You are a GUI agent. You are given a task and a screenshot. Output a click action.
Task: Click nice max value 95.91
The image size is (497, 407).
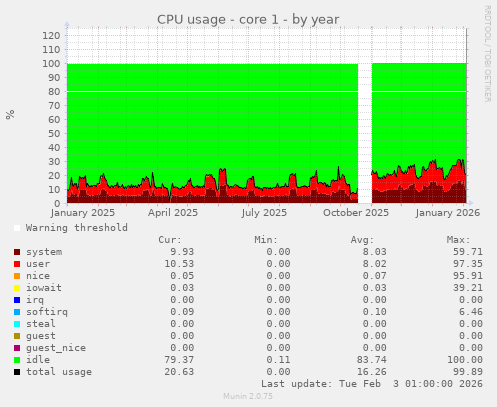[468, 276]
